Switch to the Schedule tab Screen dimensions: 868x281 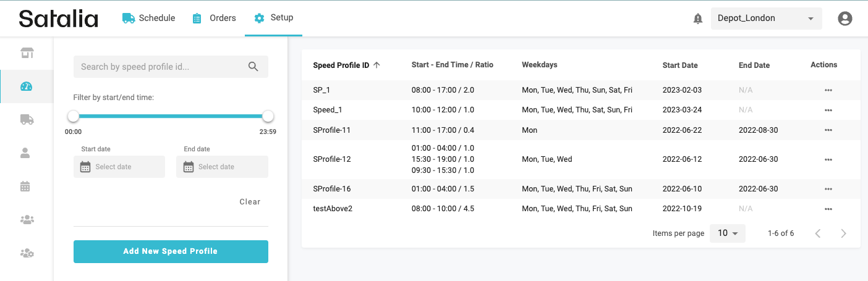tap(148, 18)
